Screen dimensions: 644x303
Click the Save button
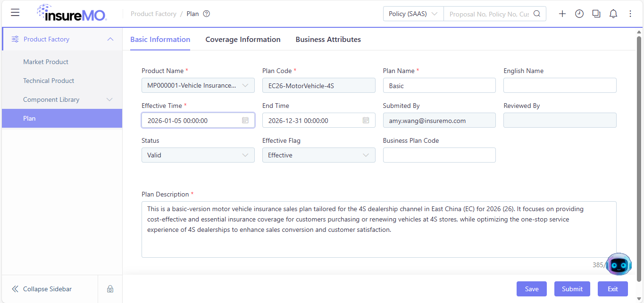point(532,289)
